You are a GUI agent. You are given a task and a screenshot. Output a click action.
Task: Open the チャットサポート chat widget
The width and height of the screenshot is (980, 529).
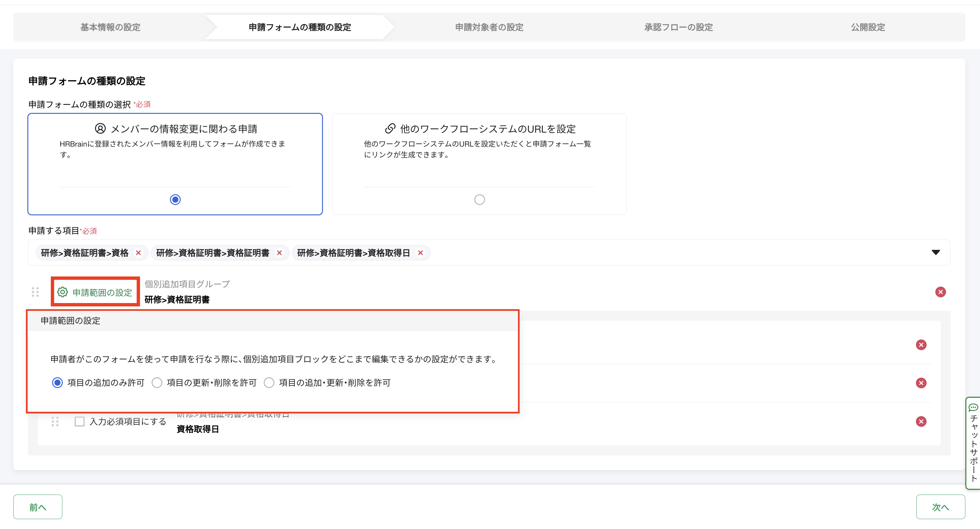[973, 443]
